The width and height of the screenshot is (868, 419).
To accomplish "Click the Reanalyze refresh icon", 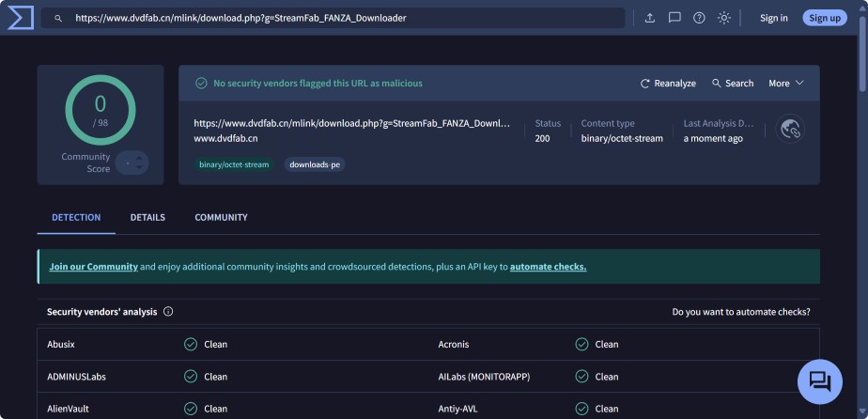I will 645,84.
